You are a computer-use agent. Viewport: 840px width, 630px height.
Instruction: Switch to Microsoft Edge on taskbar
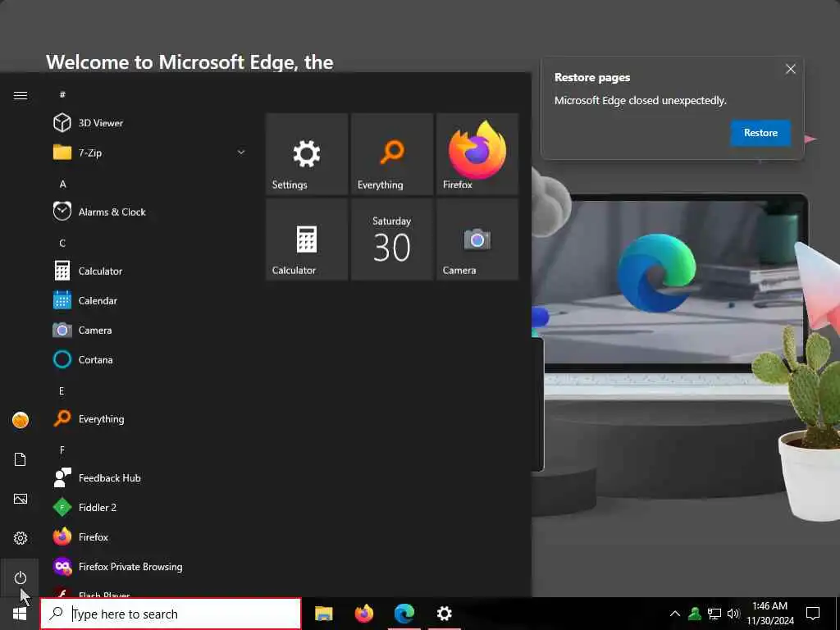tap(404, 614)
